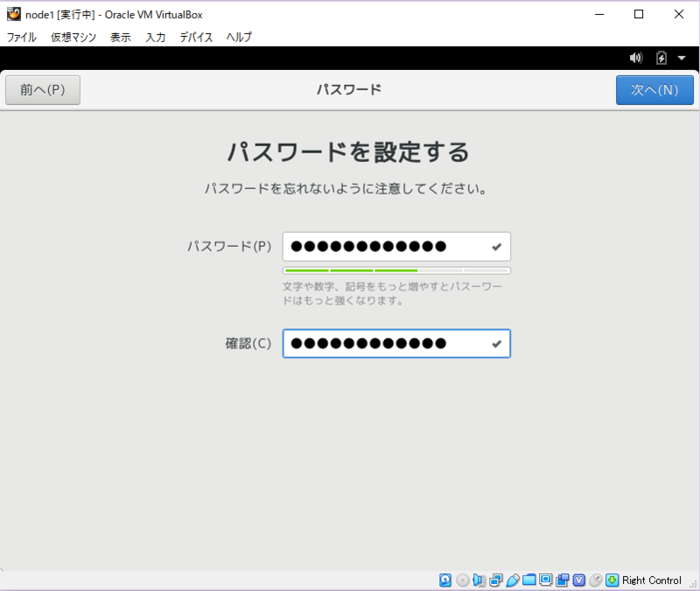The width and height of the screenshot is (700, 591).
Task: Click the password strength hint text
Action: 392,293
